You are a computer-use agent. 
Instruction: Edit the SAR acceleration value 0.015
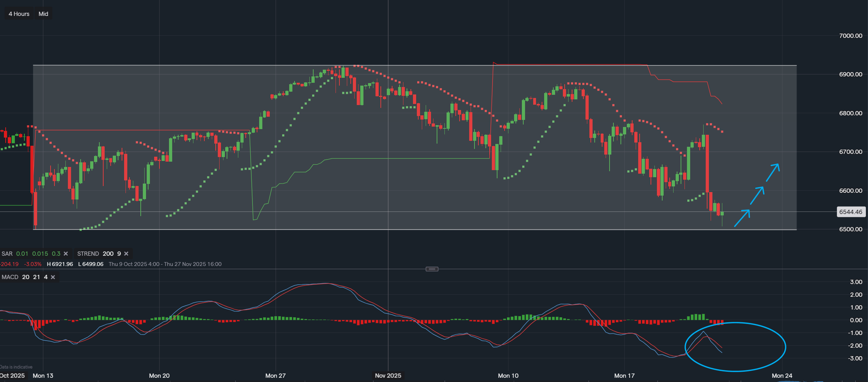pos(40,254)
